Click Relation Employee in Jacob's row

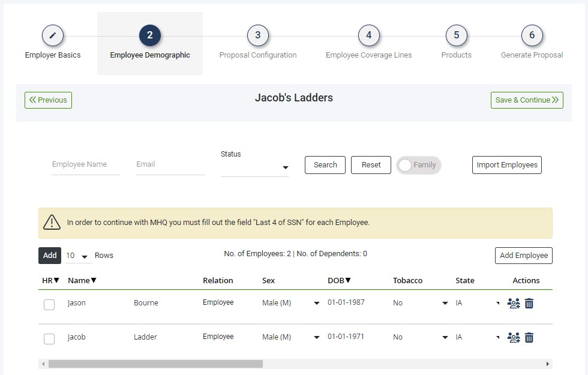pyautogui.click(x=218, y=337)
